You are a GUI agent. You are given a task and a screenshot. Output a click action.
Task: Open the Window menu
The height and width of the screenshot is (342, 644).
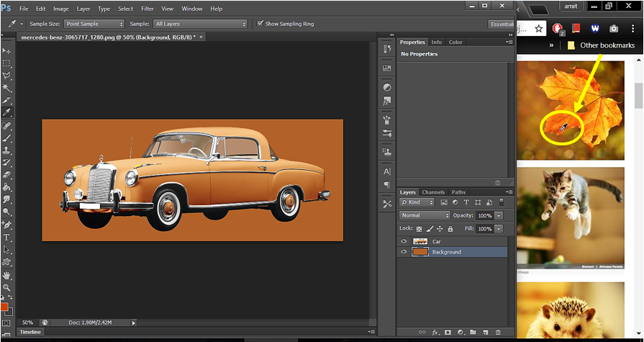click(x=192, y=9)
